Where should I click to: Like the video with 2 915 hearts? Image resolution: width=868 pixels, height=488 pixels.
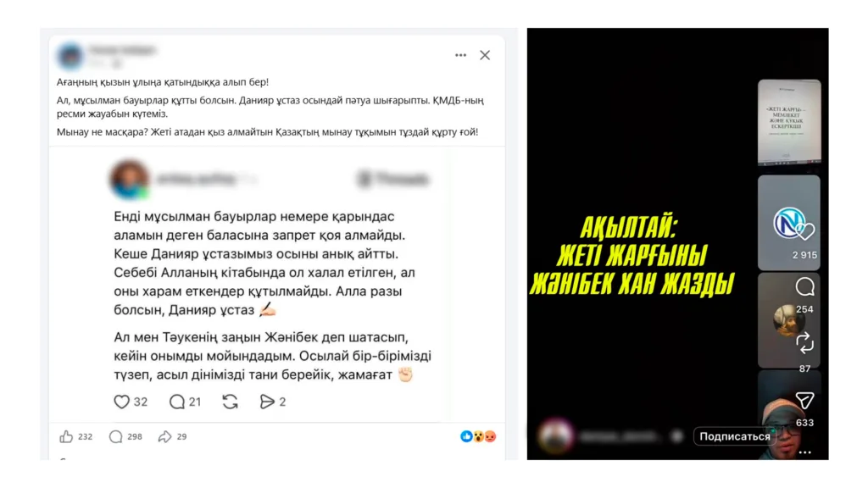click(x=805, y=231)
